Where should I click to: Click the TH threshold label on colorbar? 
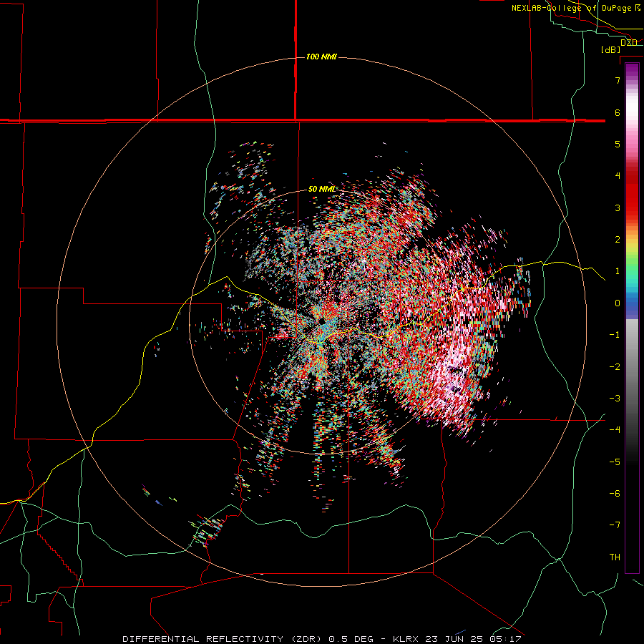pyautogui.click(x=615, y=557)
